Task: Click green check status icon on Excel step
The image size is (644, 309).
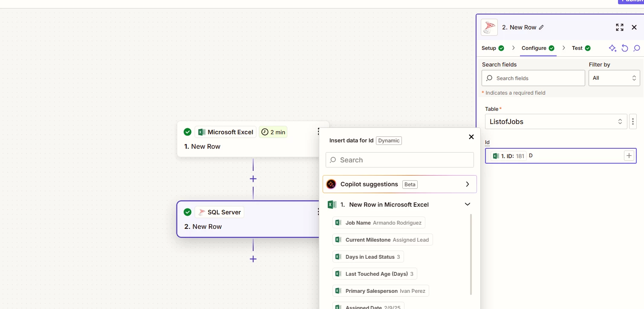Action: click(187, 132)
